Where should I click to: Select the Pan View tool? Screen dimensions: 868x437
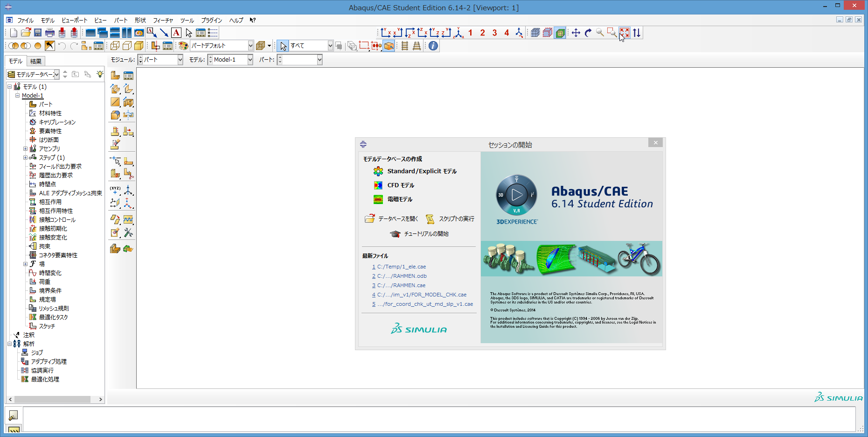[x=576, y=33]
